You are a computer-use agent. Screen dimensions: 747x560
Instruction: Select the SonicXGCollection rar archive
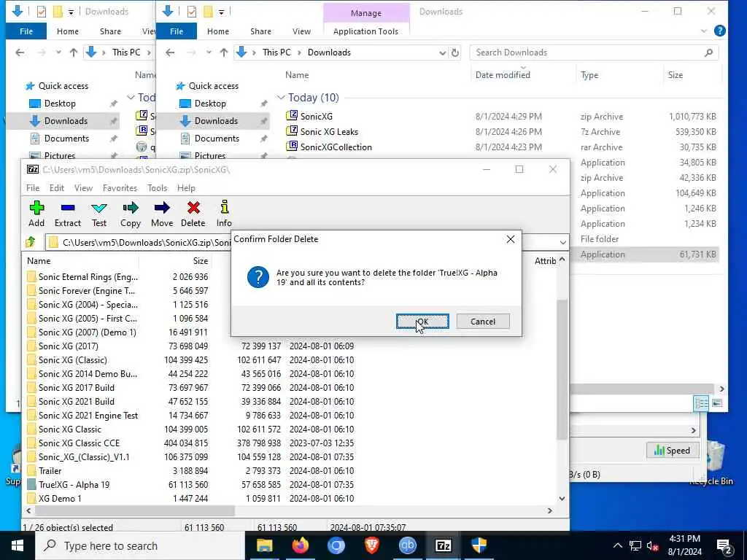[336, 147]
